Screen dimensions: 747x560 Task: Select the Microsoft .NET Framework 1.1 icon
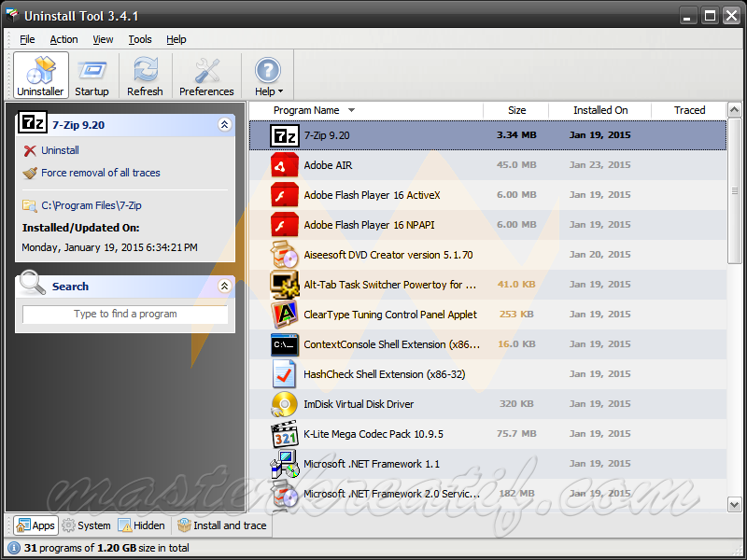[x=285, y=464]
